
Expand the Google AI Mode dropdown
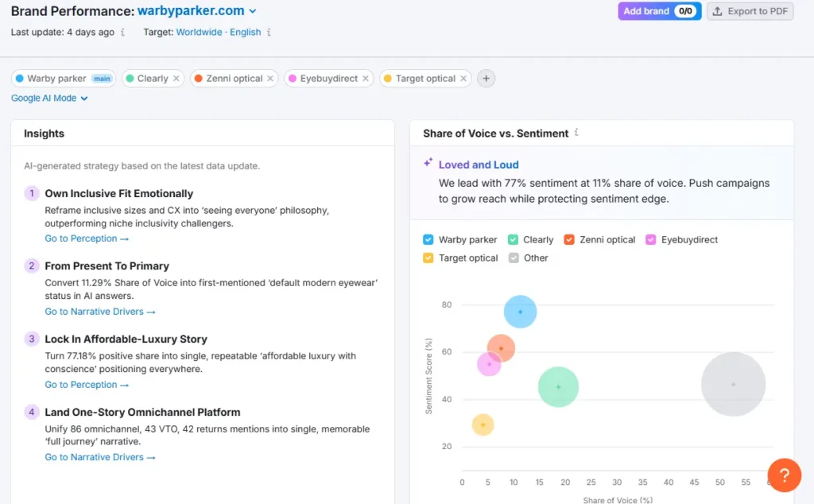49,98
